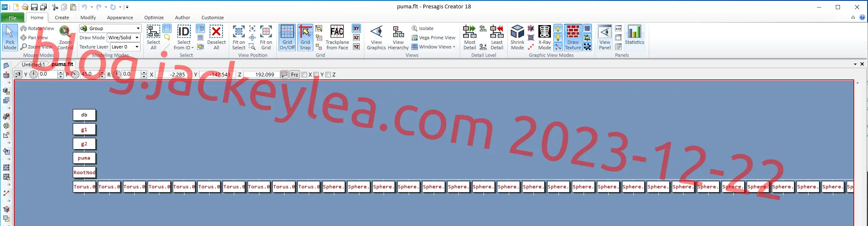This screenshot has width=868, height=226.
Task: Select the g1 hierarchy node
Action: point(84,130)
